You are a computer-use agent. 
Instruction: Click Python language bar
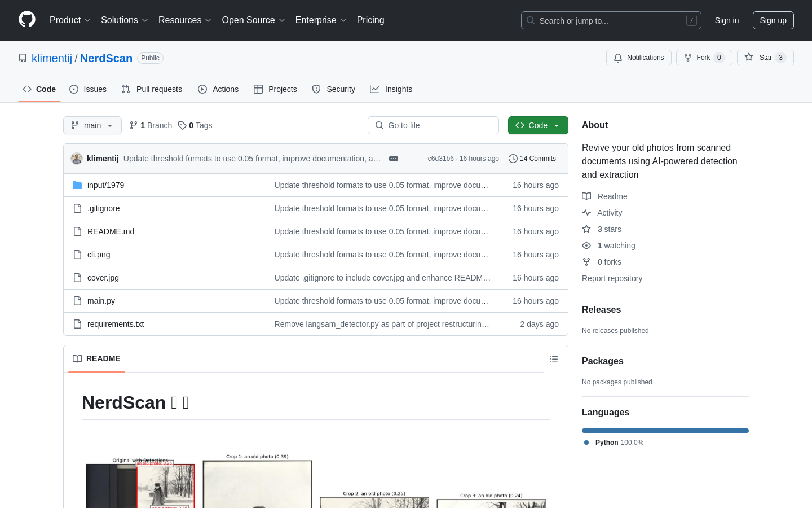click(x=665, y=431)
